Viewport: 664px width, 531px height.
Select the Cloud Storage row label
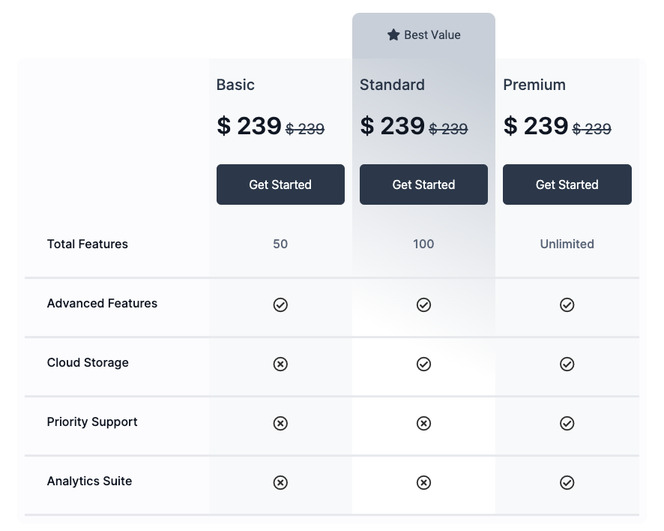(88, 363)
